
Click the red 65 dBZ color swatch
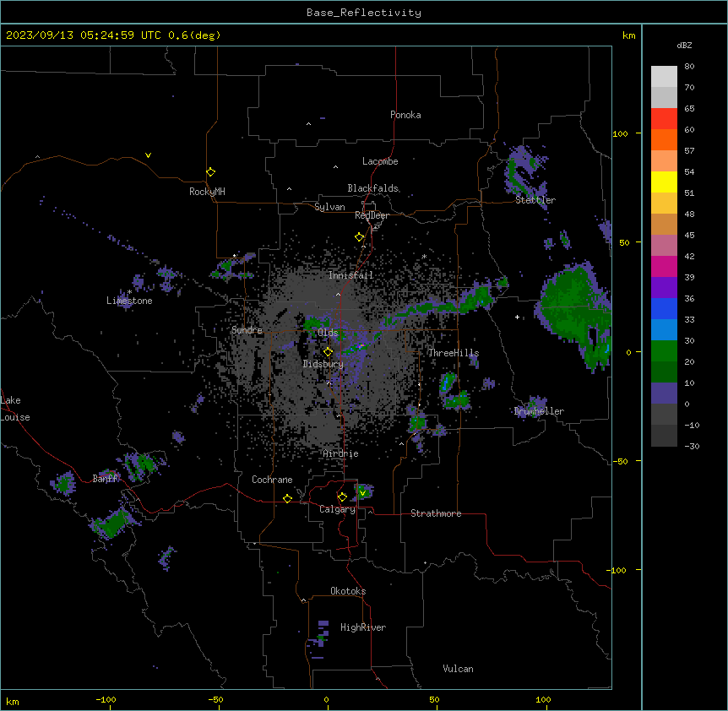point(664,119)
